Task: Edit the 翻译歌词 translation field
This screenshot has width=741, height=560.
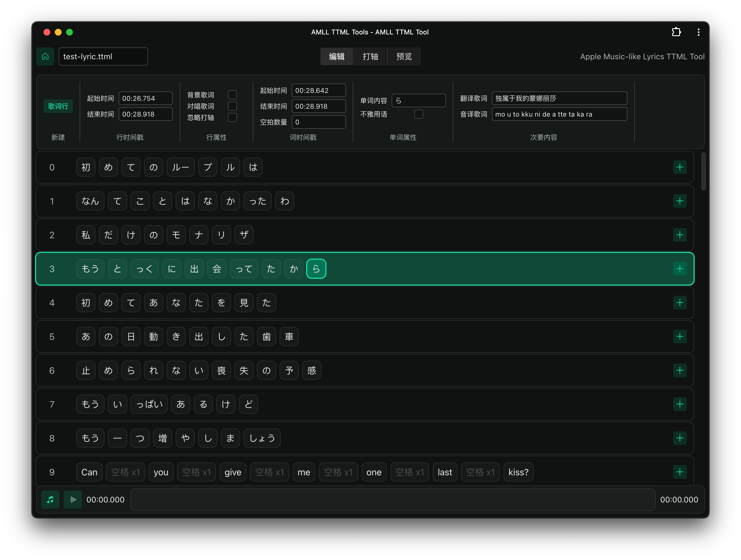Action: pyautogui.click(x=559, y=98)
